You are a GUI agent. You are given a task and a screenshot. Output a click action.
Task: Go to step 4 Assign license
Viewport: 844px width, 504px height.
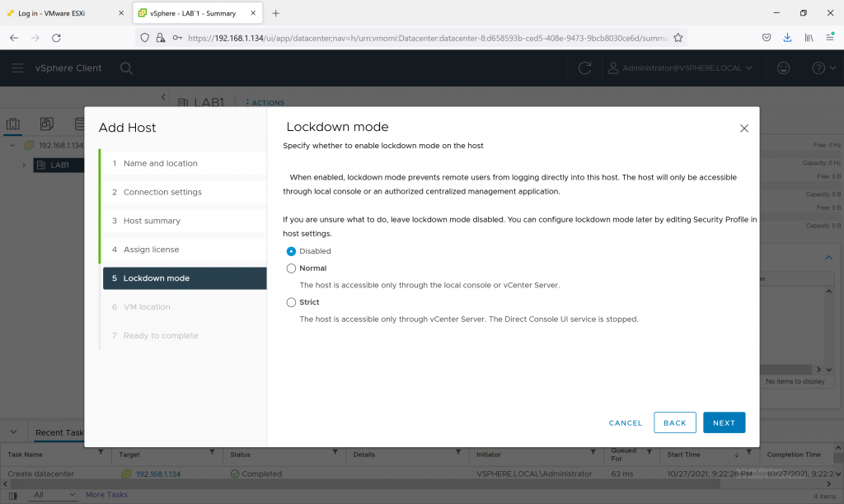(x=184, y=250)
